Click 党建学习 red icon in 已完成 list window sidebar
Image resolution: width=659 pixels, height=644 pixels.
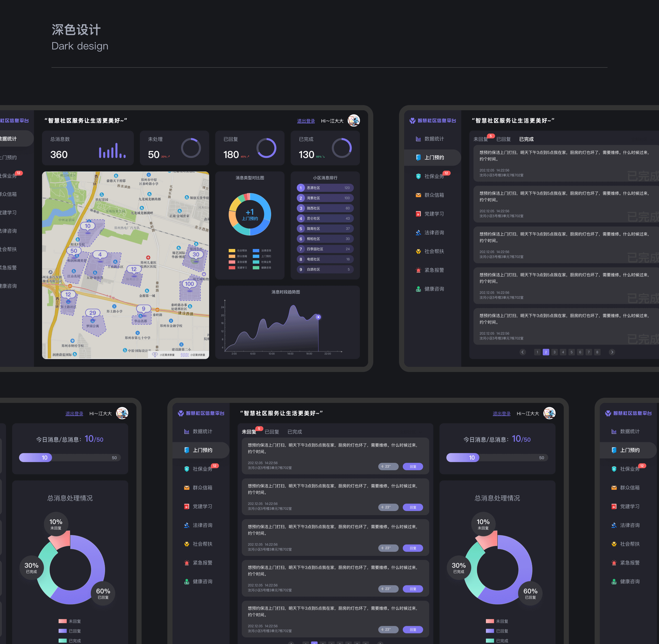point(418,214)
